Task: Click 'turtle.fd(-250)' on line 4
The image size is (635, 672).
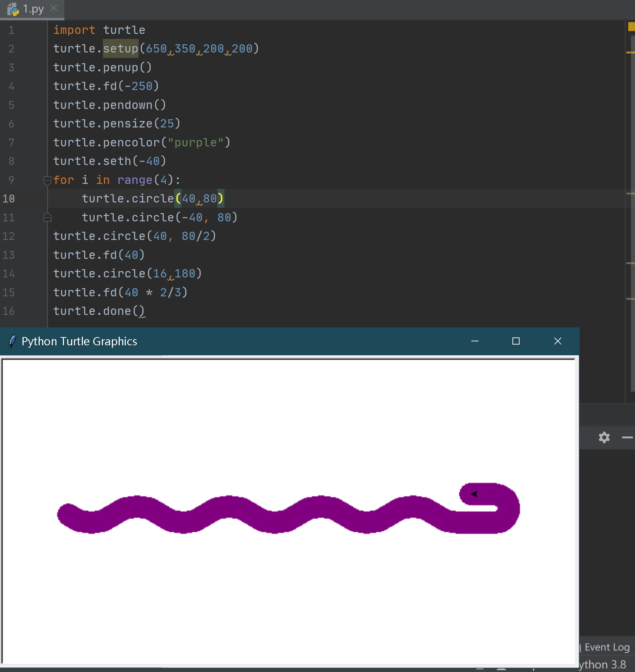Action: [x=106, y=86]
